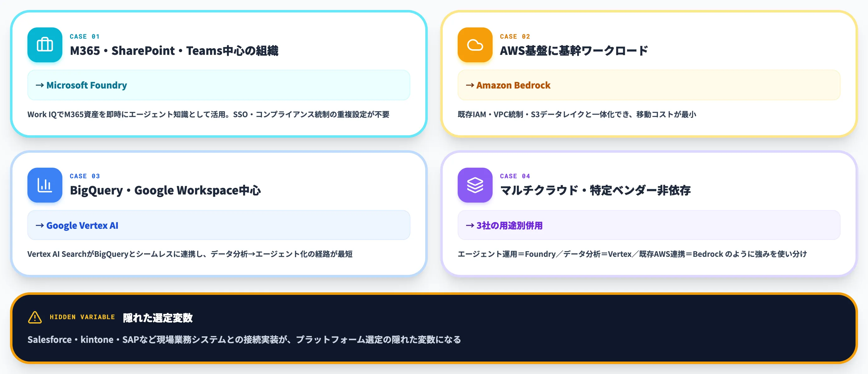Click the CASE 02 label
868x374 pixels.
pos(515,36)
